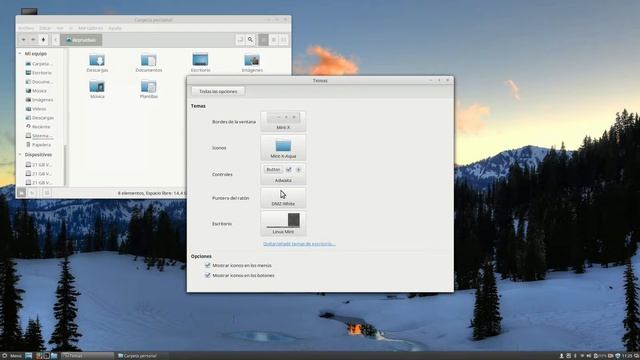640x360 pixels.
Task: Select the Escritorio folder icon in main pane
Action: click(x=200, y=63)
